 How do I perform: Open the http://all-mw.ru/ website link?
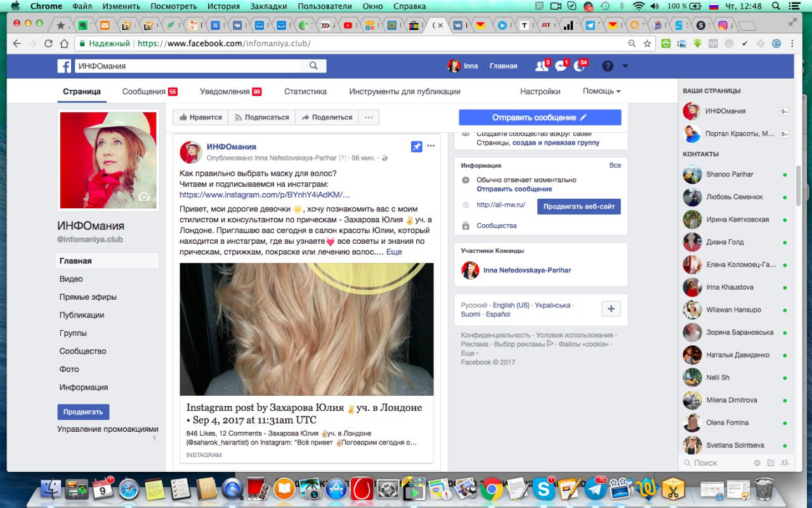point(501,205)
